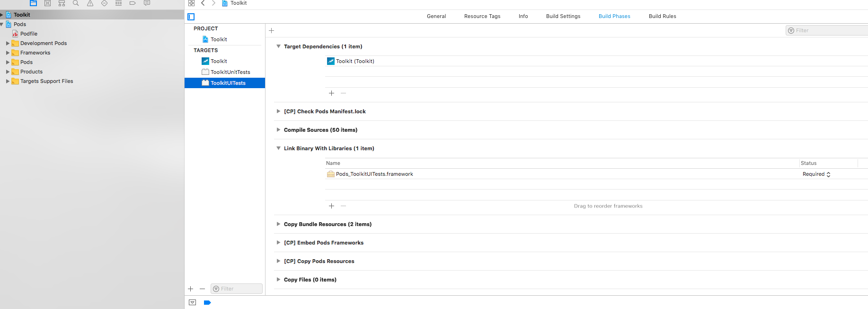Open the Required status dropdown
The image size is (868, 309).
(x=816, y=174)
